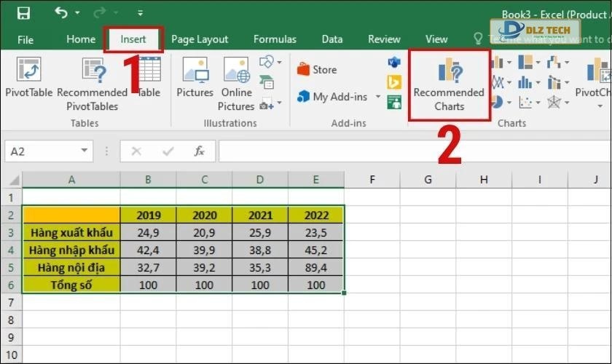This screenshot has width=612, height=364.
Task: Open the Formulas tab
Action: 275,39
